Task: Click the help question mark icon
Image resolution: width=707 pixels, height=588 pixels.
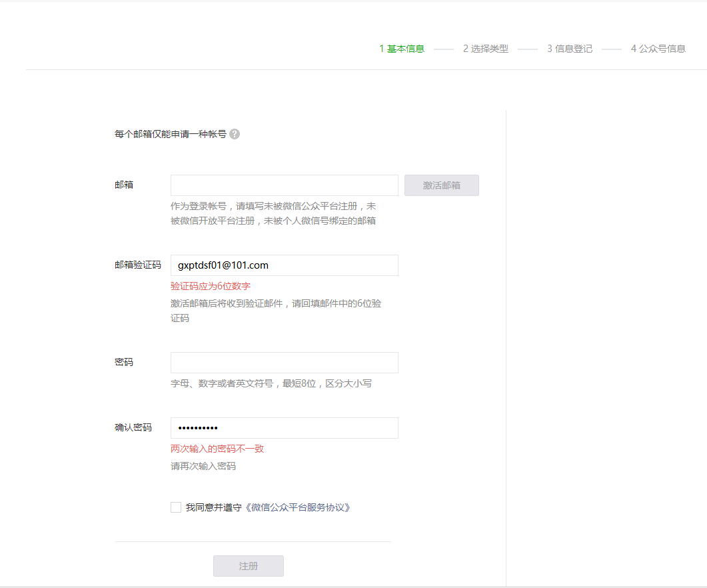Action: pos(235,134)
